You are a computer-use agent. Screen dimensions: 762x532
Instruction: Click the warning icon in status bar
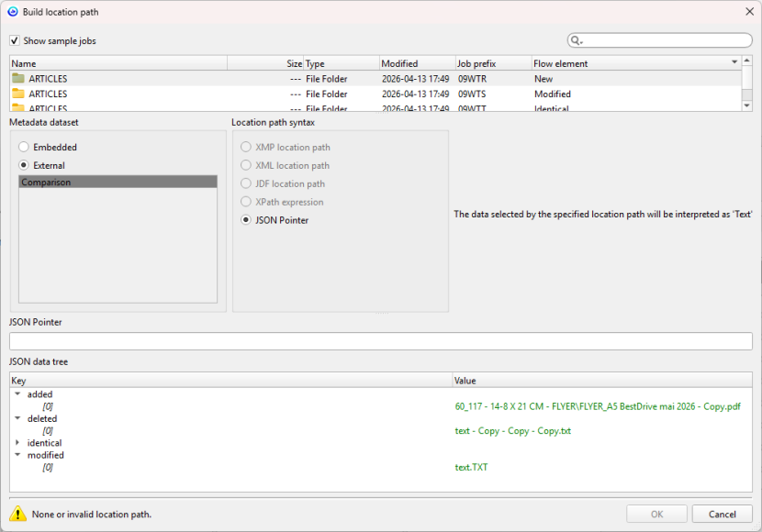[x=17, y=514]
